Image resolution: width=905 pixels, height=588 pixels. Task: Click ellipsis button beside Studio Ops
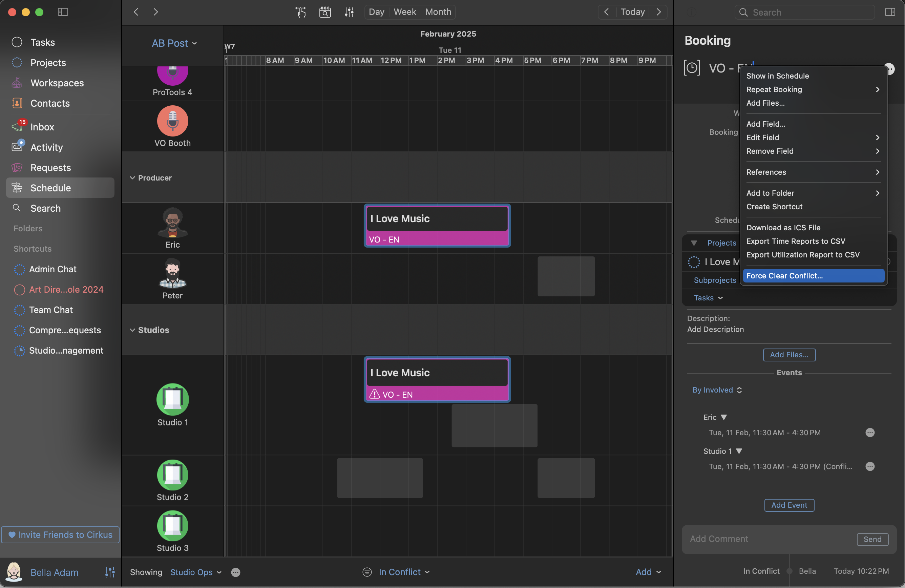(236, 572)
